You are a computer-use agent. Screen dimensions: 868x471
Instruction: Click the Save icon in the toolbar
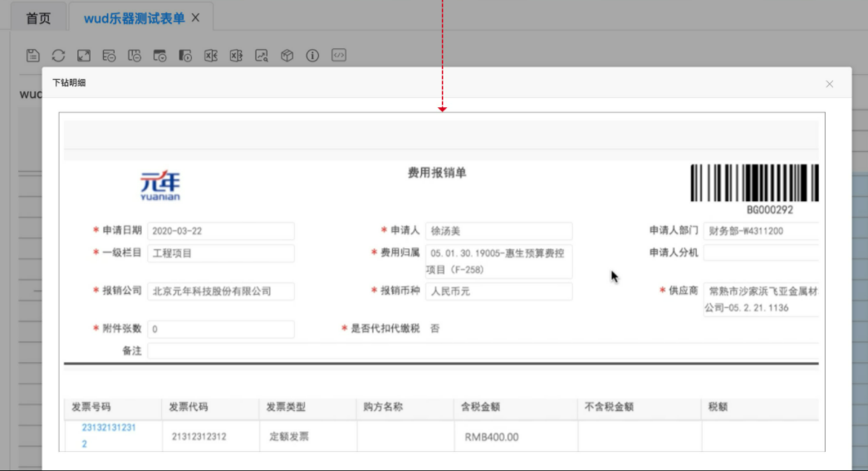click(33, 56)
